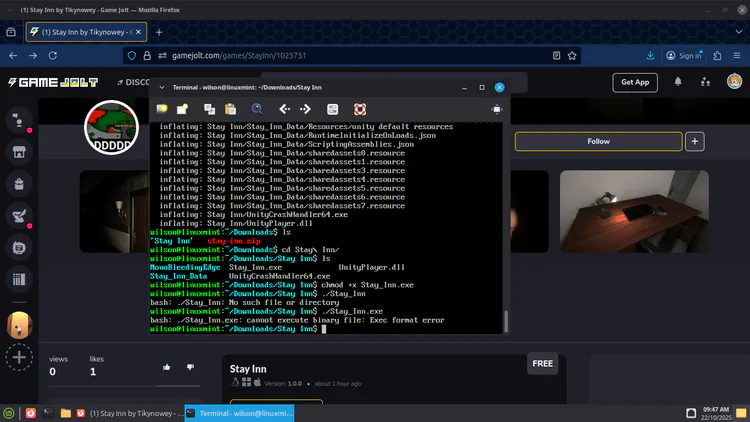This screenshot has height=422, width=750.
Task: Click dashed plus to add community
Action: click(19, 357)
